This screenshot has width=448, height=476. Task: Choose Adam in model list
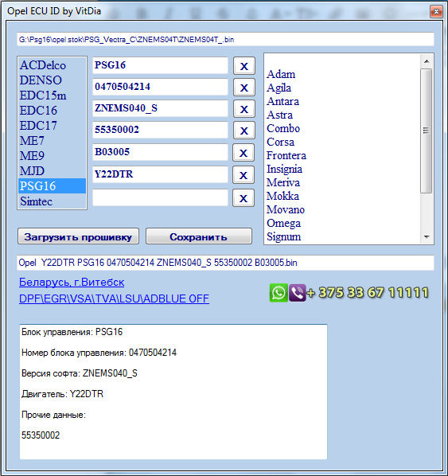tap(281, 74)
